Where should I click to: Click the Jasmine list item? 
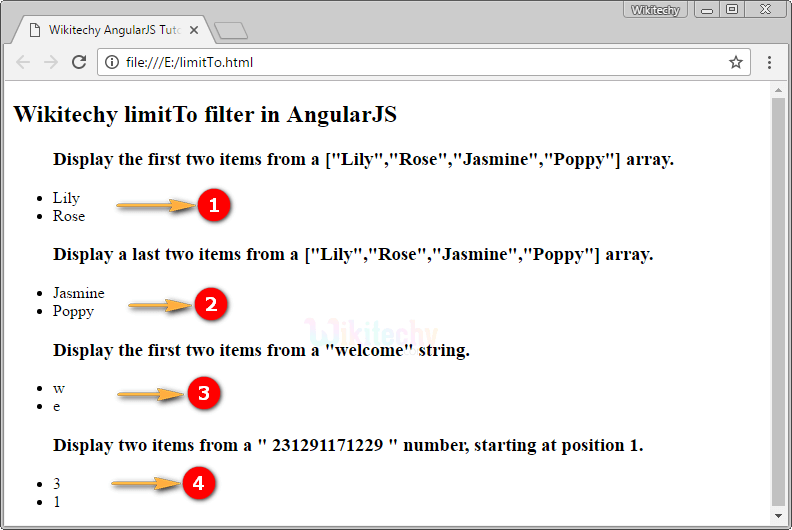click(x=78, y=293)
